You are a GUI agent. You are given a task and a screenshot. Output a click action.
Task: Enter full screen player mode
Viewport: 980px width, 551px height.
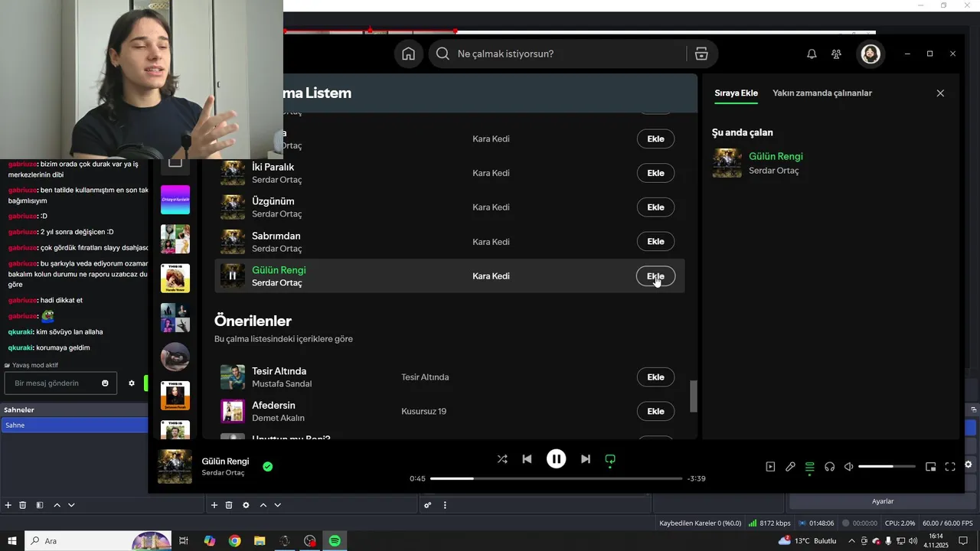pyautogui.click(x=950, y=467)
